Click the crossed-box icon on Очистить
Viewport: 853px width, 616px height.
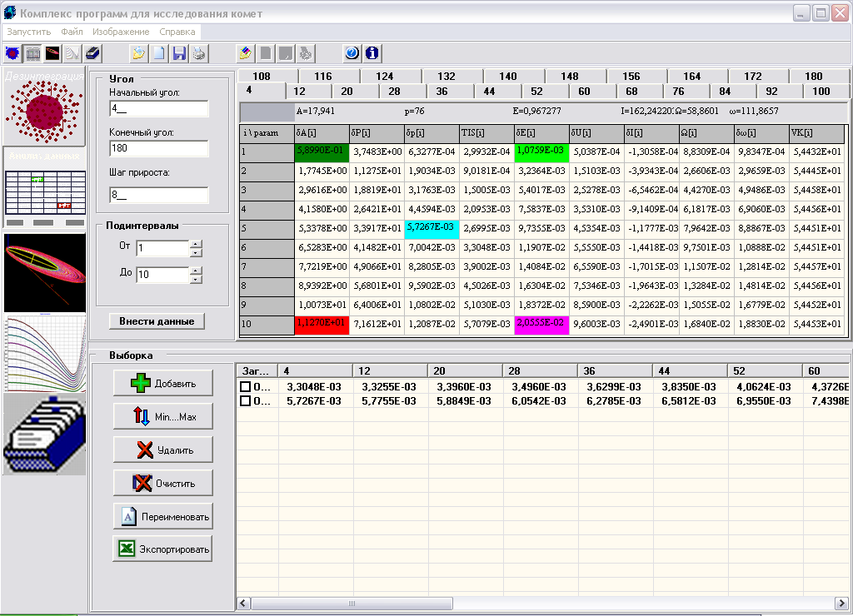[142, 483]
